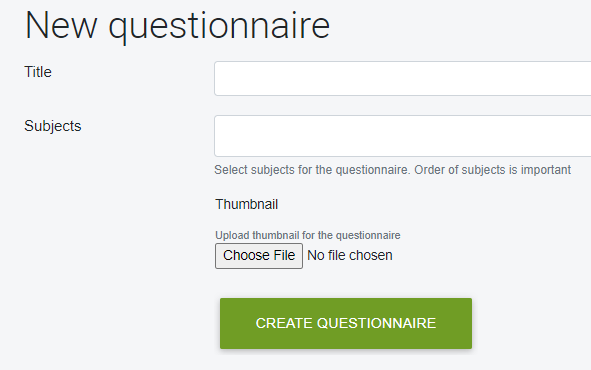Submit with the Create Questionnaire button

click(346, 323)
